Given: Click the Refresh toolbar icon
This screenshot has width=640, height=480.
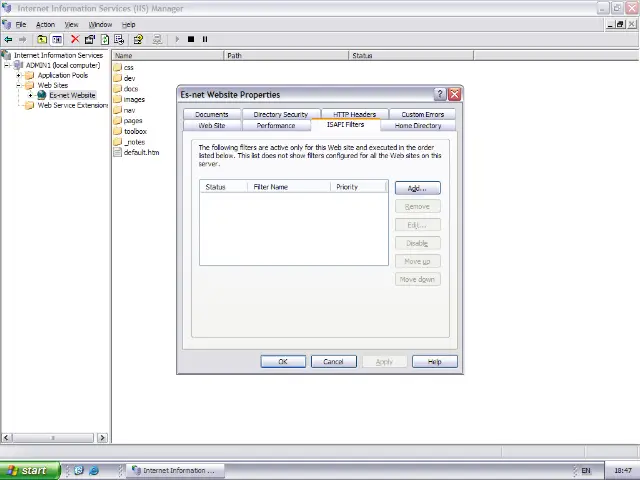Looking at the screenshot, I should tap(105, 39).
